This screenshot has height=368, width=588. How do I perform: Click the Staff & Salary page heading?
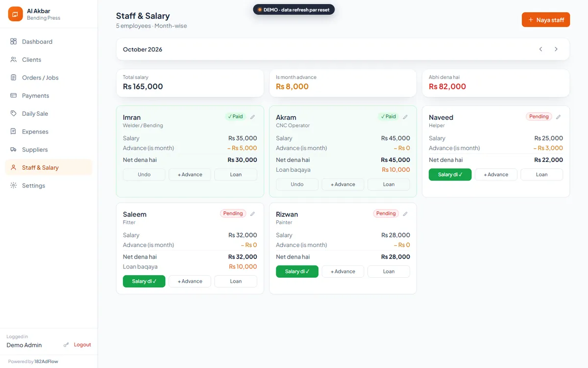click(x=143, y=16)
